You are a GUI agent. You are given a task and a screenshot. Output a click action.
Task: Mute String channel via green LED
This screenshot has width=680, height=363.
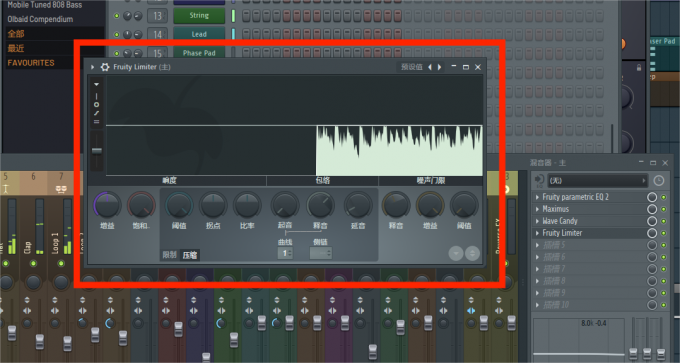[116, 16]
